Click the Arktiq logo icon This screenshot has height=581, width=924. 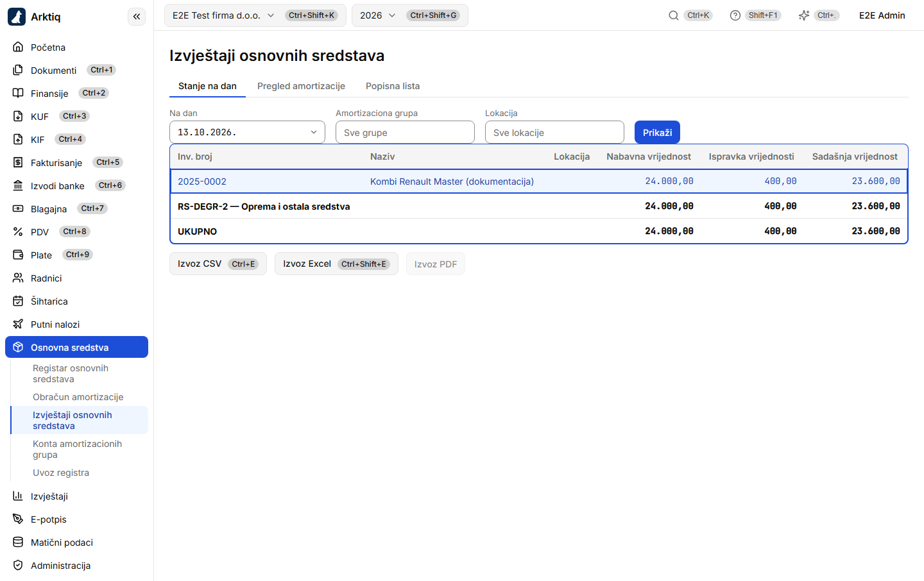(17, 17)
